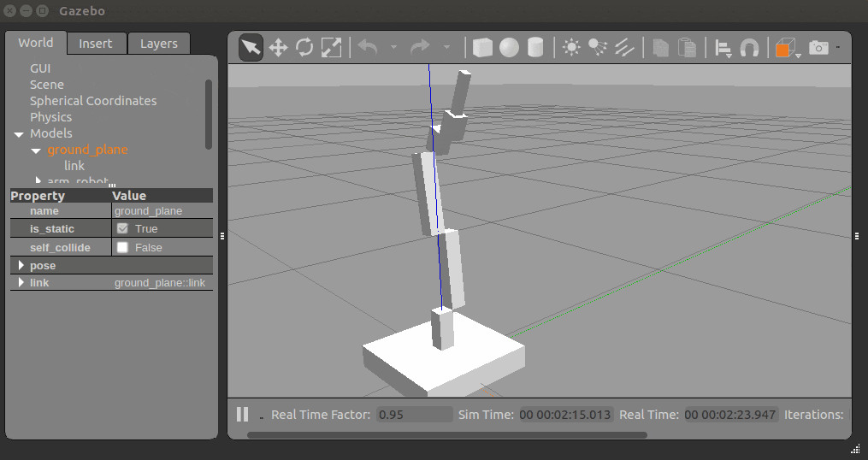The width and height of the screenshot is (868, 460).
Task: Switch to the World tab
Action: [35, 43]
